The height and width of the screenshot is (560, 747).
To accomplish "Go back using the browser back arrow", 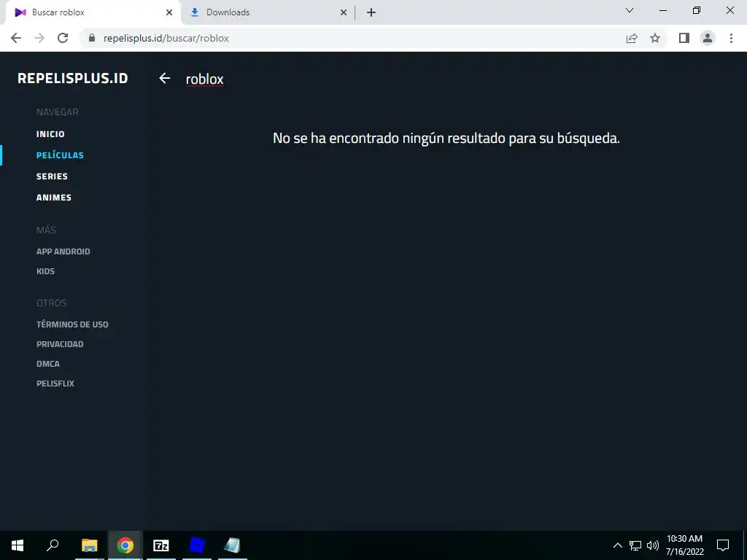I will [x=16, y=38].
